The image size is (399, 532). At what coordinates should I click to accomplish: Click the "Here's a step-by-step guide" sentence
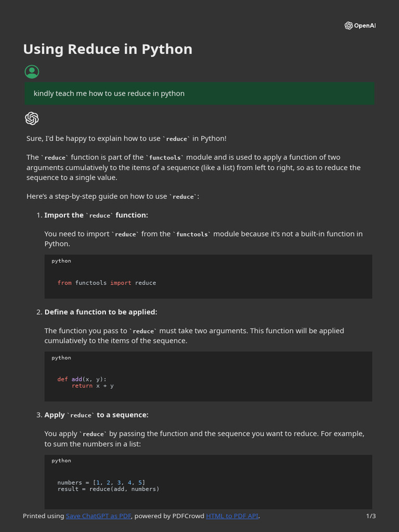113,196
